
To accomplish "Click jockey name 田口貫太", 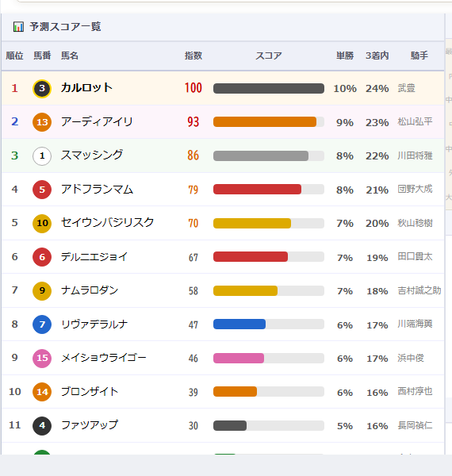I will 415,256.
